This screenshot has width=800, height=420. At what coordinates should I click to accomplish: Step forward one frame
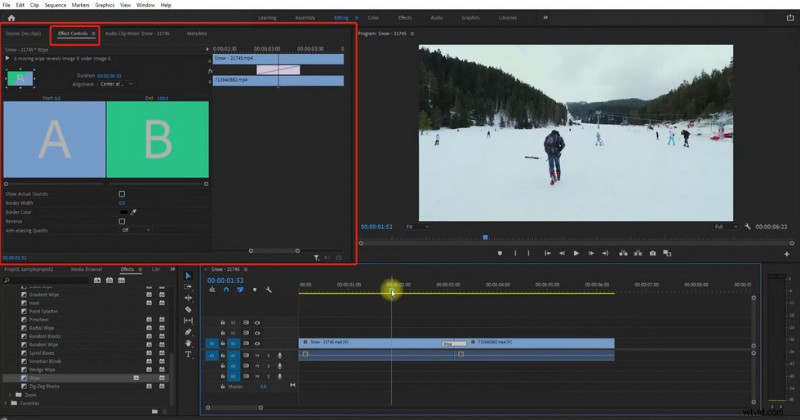(591, 253)
